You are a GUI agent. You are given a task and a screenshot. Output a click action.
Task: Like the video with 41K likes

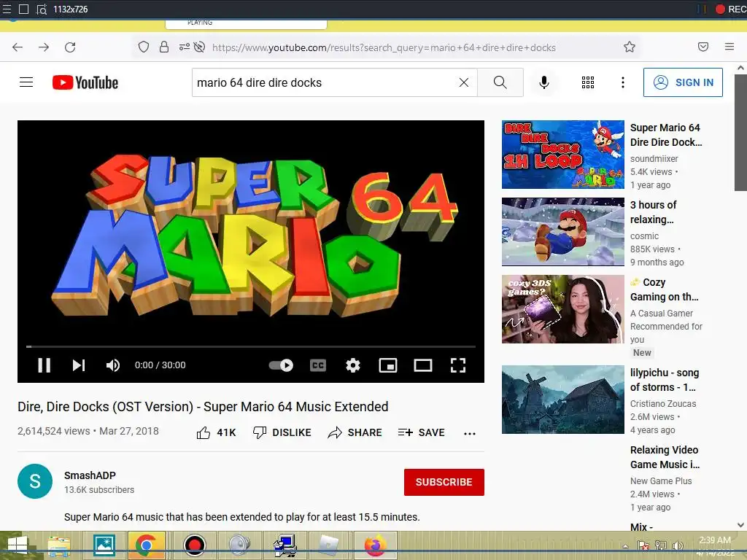tap(216, 432)
